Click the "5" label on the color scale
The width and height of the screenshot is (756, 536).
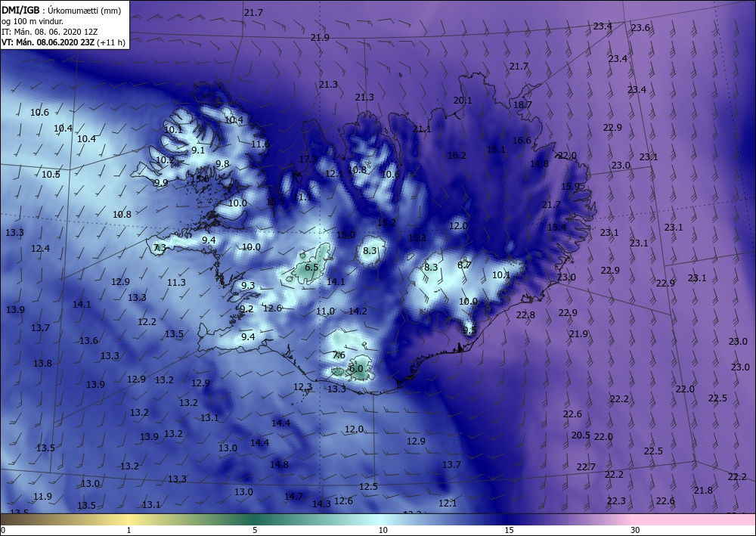coord(255,530)
